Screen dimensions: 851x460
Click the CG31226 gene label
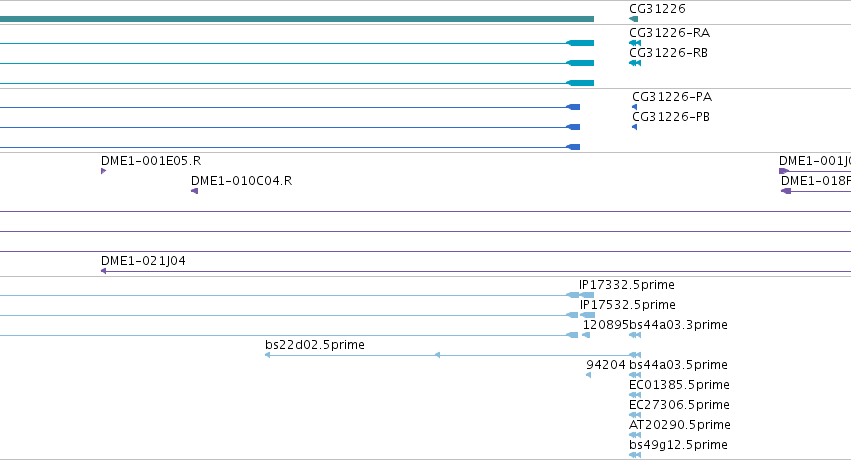click(657, 9)
